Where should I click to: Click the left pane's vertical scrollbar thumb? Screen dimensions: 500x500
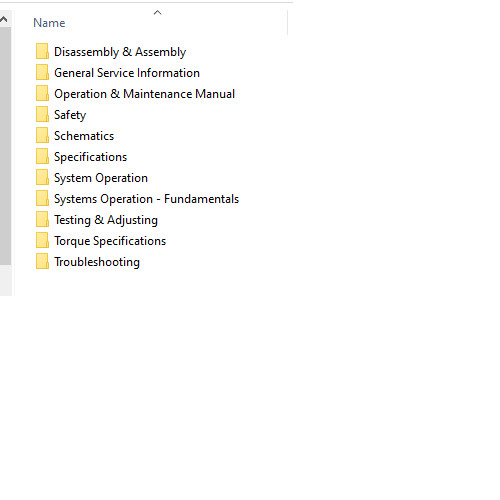point(5,146)
